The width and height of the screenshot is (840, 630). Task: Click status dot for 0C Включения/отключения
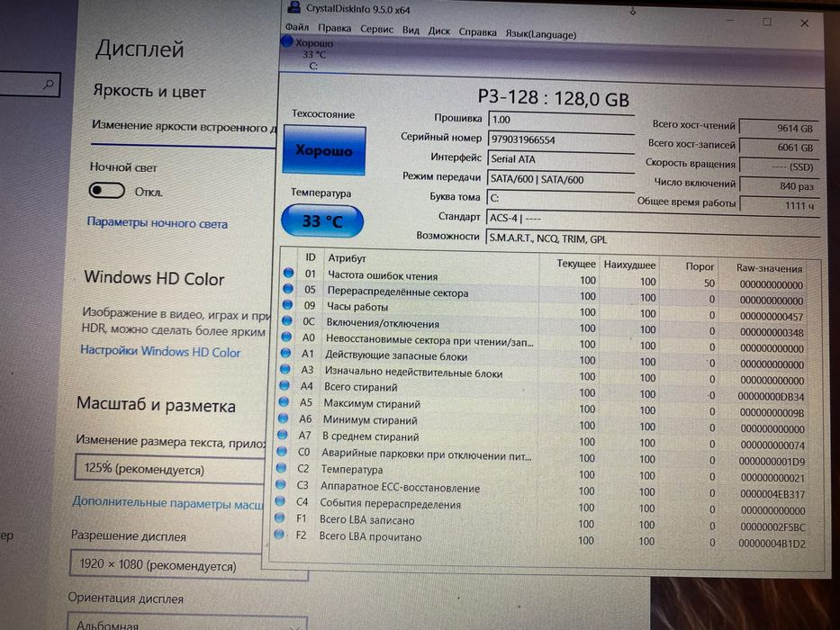[x=286, y=321]
